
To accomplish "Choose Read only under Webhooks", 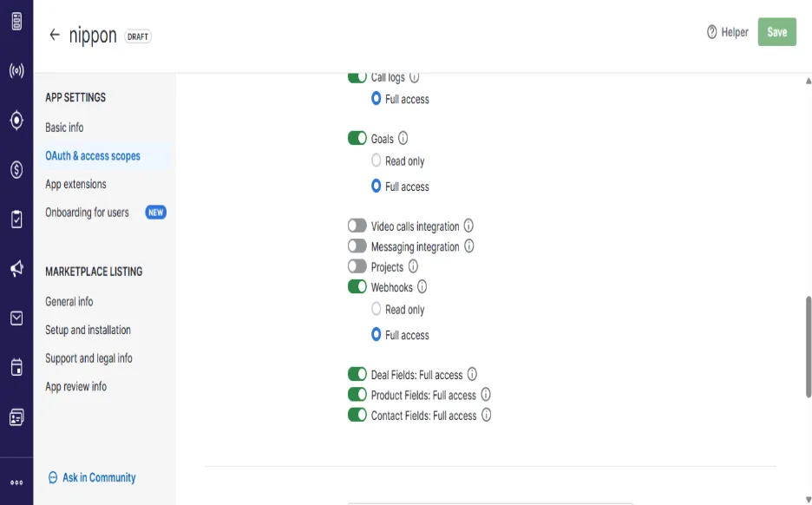I will [376, 309].
